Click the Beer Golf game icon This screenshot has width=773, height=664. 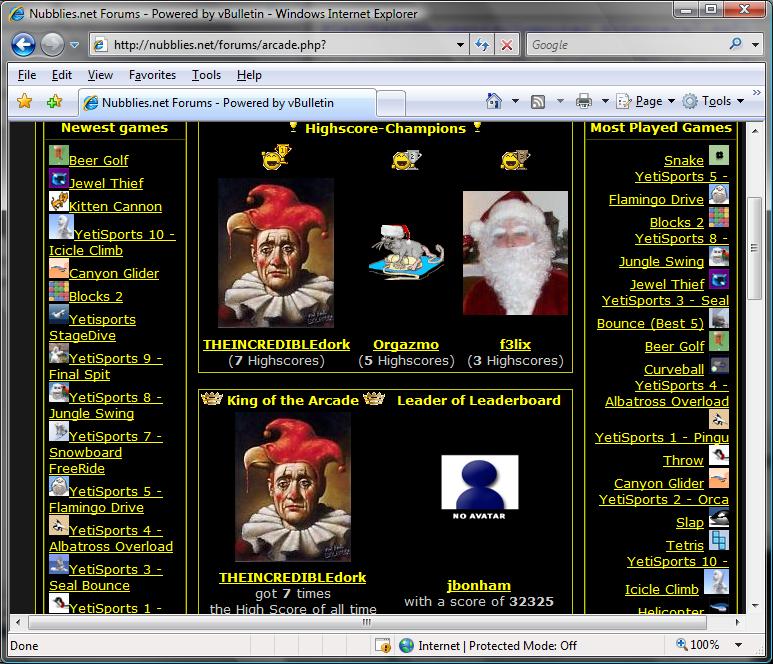tap(58, 156)
